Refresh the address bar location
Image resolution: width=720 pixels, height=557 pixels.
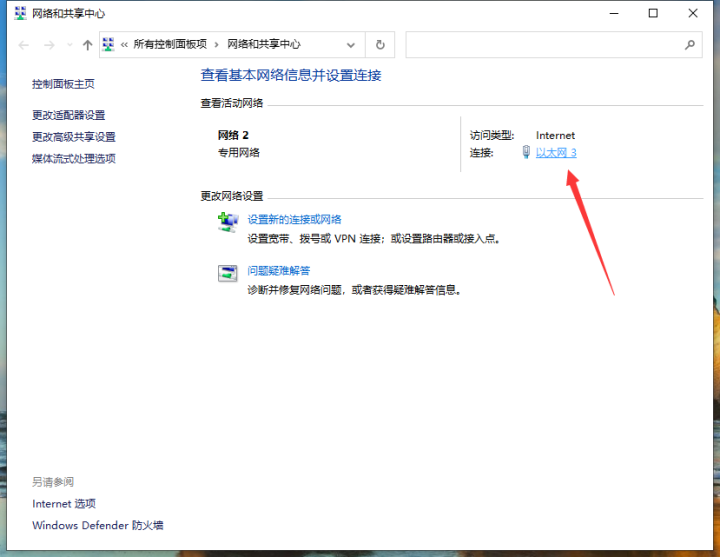tap(380, 45)
